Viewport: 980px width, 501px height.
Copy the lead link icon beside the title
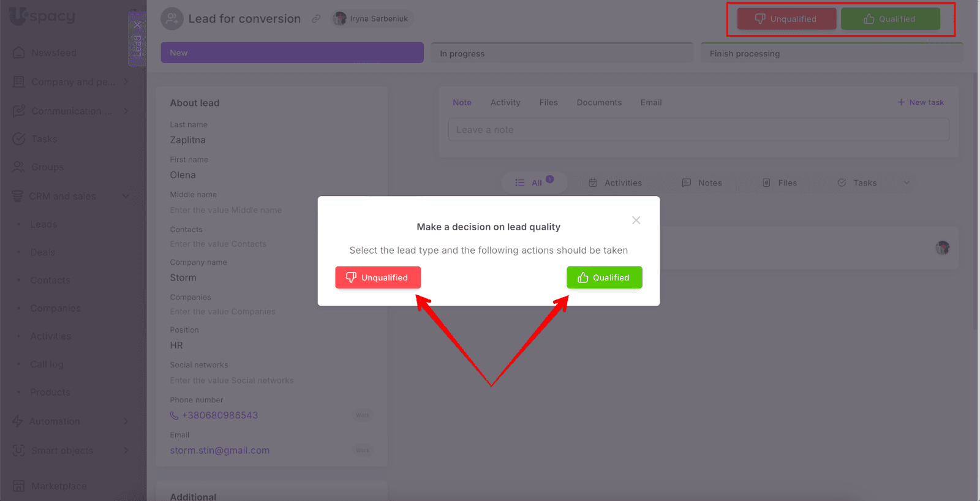click(x=316, y=19)
